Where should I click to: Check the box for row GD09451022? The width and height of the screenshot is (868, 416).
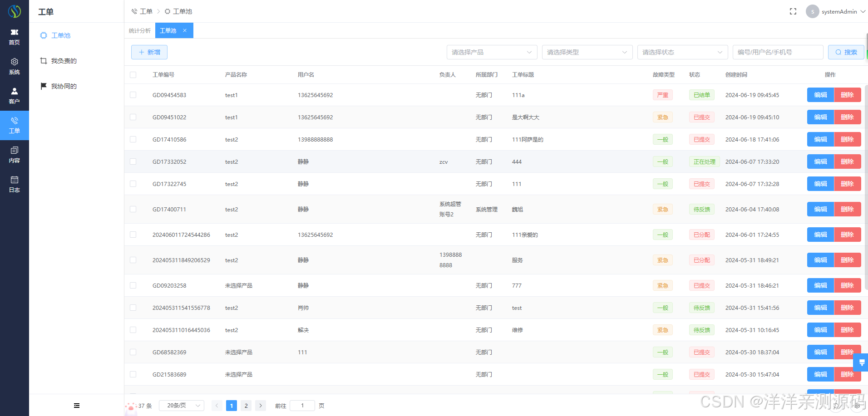133,117
